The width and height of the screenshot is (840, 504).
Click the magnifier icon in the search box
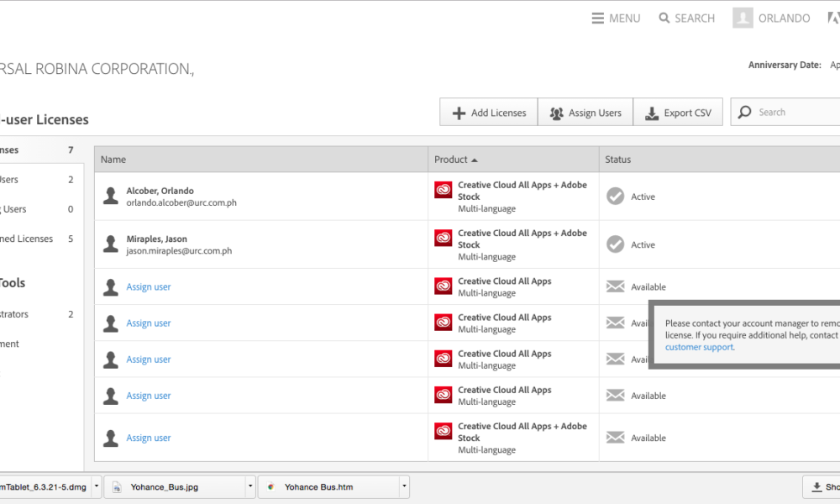click(743, 111)
